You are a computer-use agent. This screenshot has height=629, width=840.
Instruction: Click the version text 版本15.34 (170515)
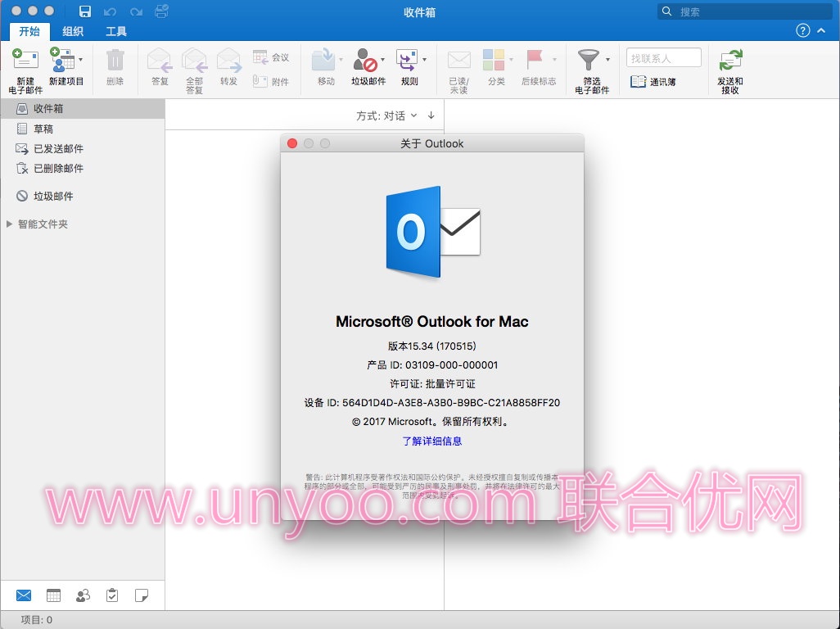431,346
